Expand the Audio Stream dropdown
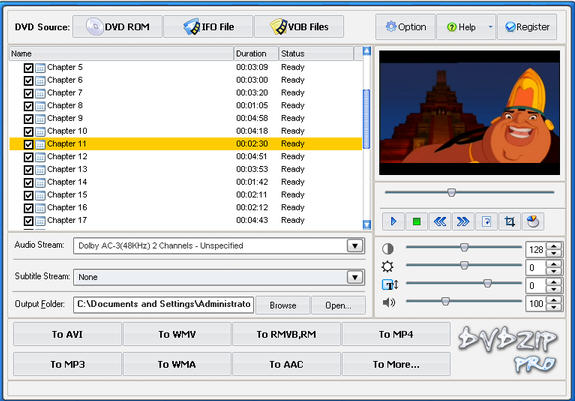The width and height of the screenshot is (575, 401). (355, 246)
